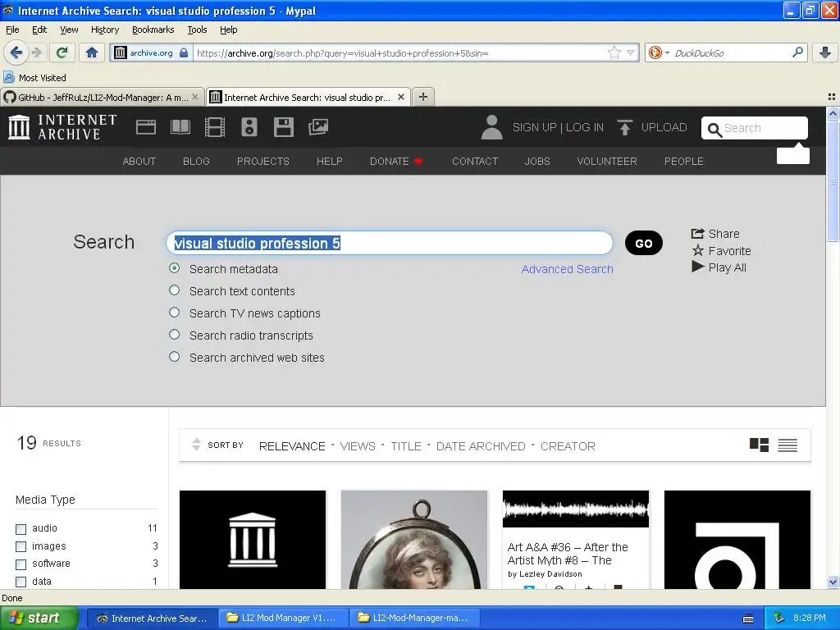
Task: Sort results by DATE ARCHIVED
Action: [x=481, y=446]
